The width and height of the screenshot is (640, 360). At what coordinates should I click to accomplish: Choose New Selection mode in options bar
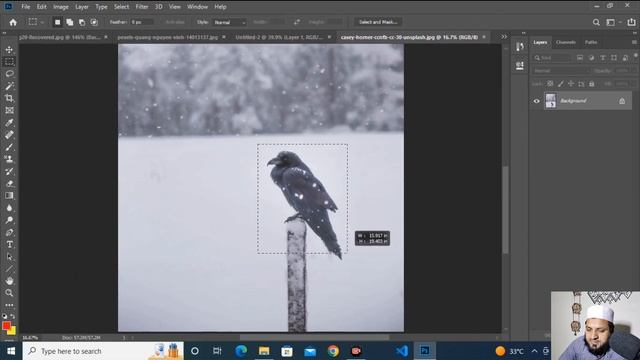point(58,22)
